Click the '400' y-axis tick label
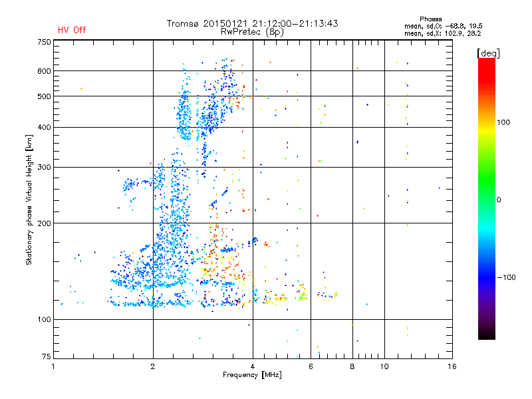This screenshot has width=532, height=399. [44, 128]
